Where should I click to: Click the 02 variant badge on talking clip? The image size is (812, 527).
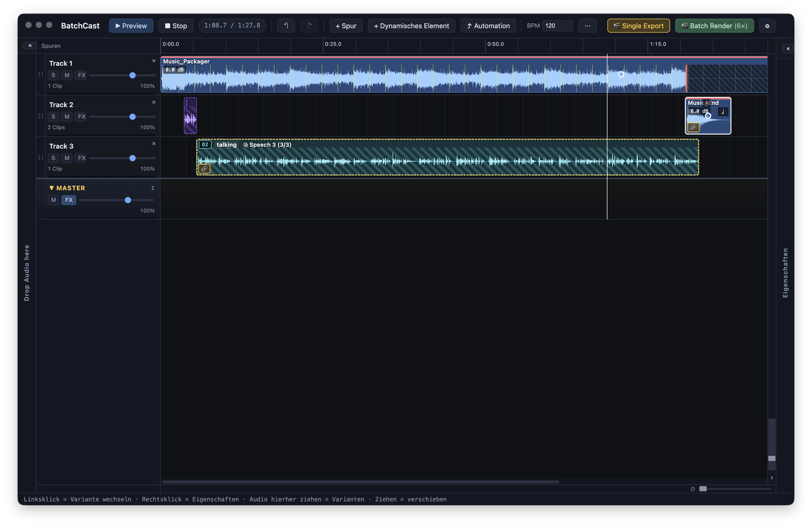point(205,145)
